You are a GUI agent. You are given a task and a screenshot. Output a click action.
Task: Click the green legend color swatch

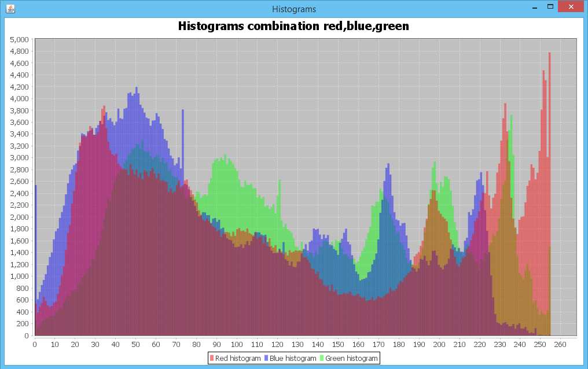322,358
